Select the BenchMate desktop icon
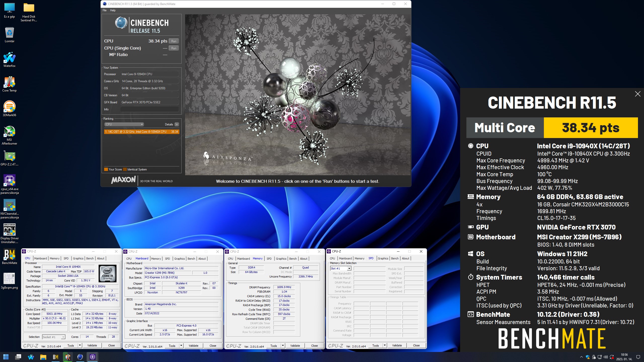The image size is (644, 362). point(9,256)
